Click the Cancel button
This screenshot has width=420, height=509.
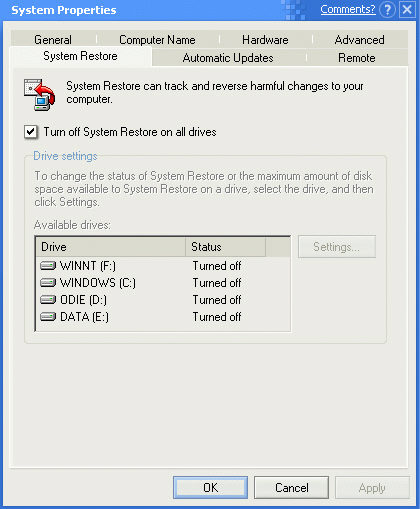pos(292,488)
